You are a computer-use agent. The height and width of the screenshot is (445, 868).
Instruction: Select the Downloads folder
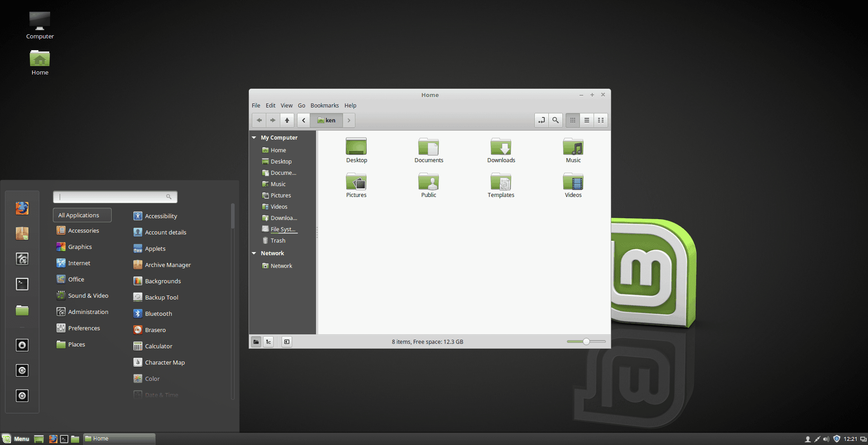pos(501,150)
